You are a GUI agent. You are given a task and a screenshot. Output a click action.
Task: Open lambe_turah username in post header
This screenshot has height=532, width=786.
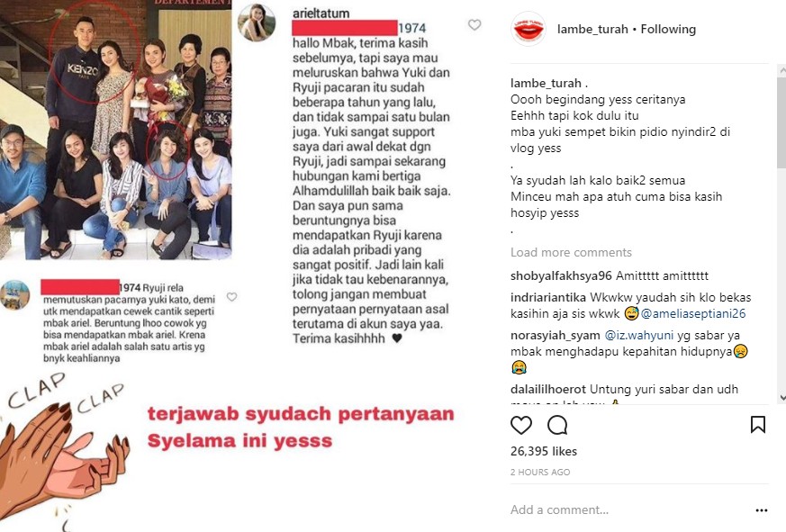[x=592, y=30]
